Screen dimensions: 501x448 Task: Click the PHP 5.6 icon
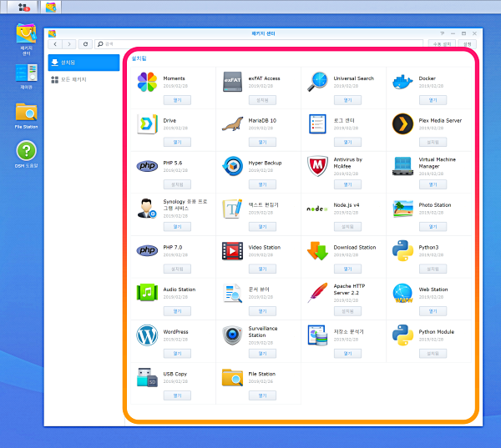[x=147, y=166]
